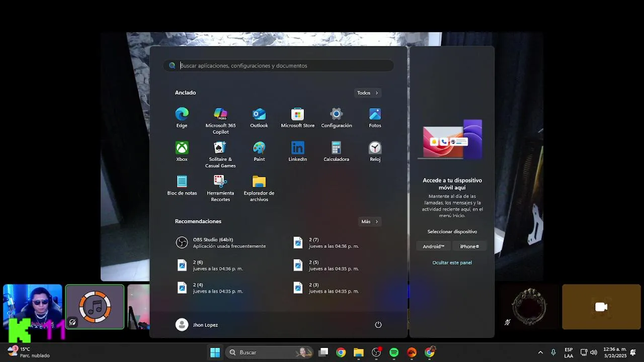Select the music bot participant thumbnail
This screenshot has width=644, height=362.
click(95, 307)
